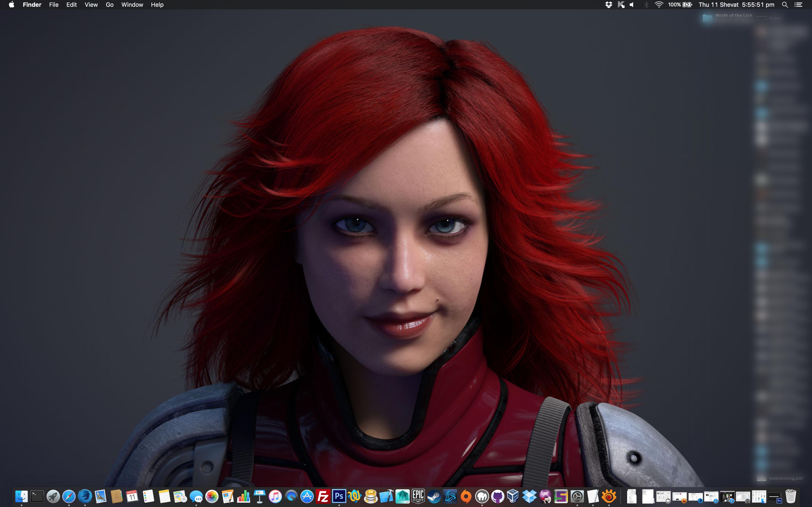Open Photoshop from the Dock
This screenshot has width=812, height=507.
point(339,496)
